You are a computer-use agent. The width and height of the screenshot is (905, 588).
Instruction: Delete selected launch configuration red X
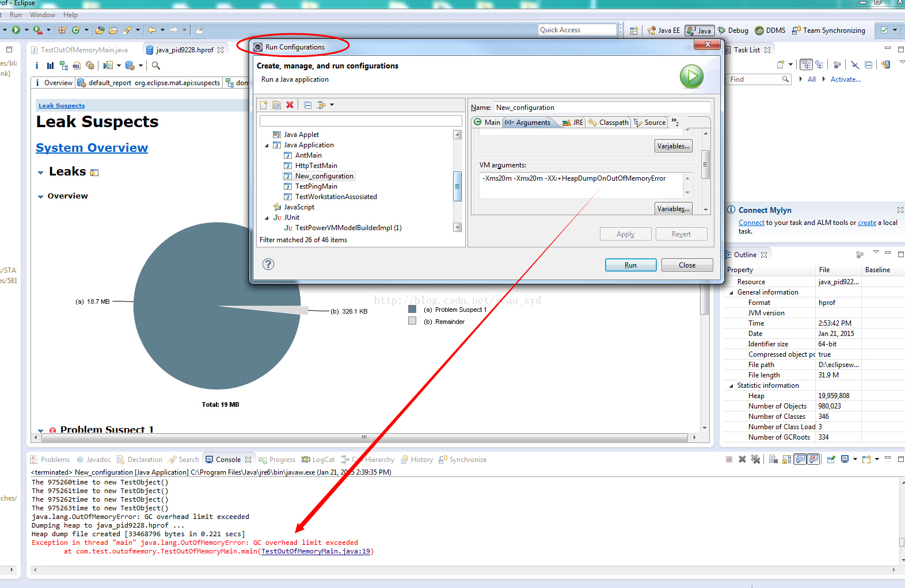[290, 105]
